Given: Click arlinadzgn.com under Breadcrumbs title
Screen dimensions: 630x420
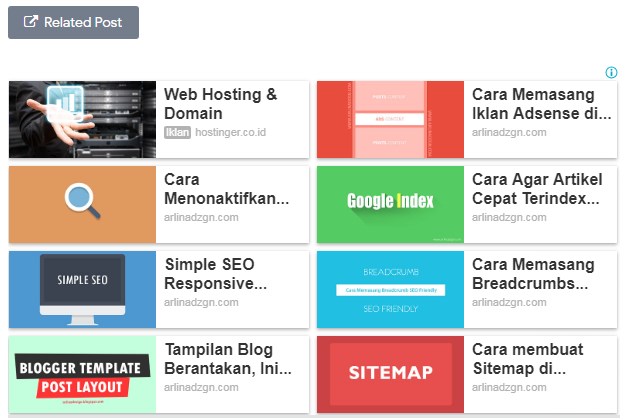Looking at the screenshot, I should (509, 303).
